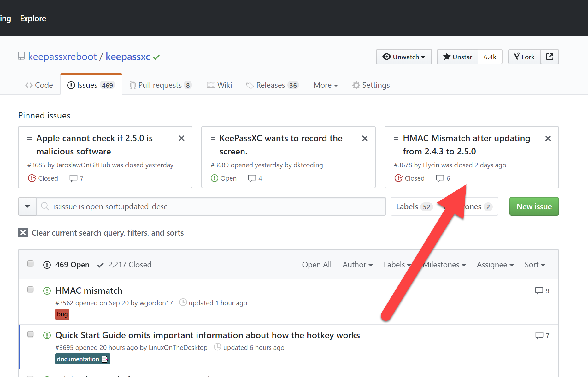Click the New issue button

[534, 206]
